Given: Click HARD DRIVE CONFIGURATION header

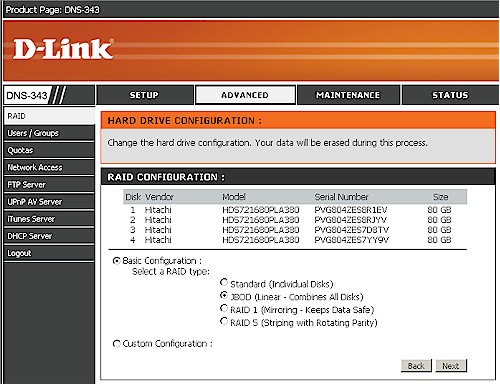Looking at the screenshot, I should pos(298,120).
